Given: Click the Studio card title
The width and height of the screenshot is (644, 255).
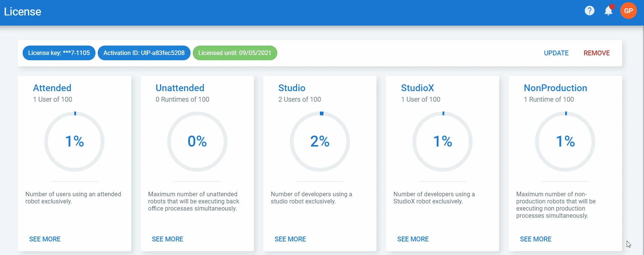Looking at the screenshot, I should [x=292, y=88].
